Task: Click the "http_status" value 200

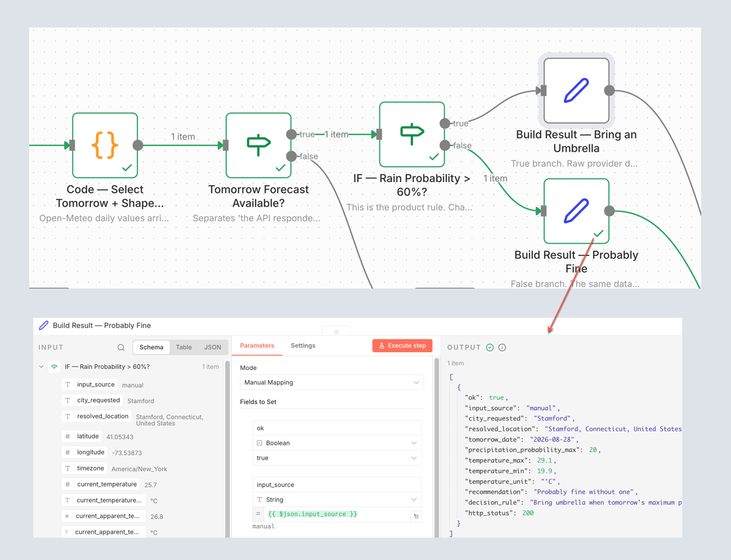Action: 528,513
